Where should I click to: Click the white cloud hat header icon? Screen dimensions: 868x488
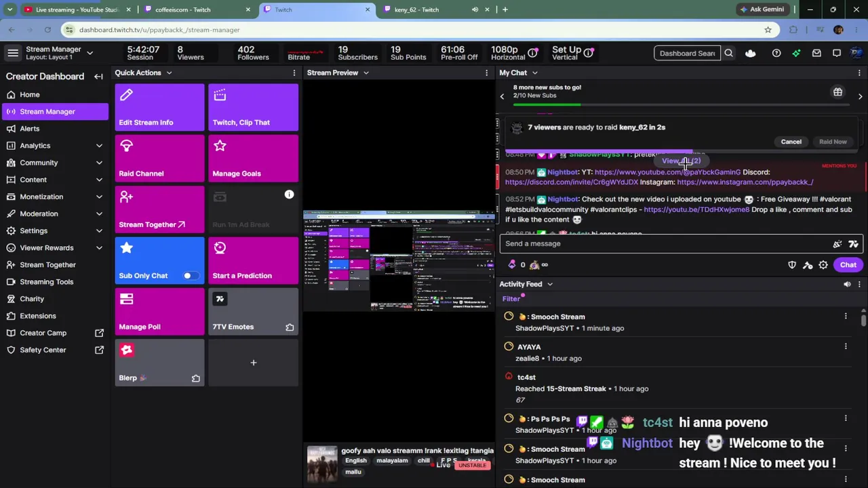pyautogui.click(x=750, y=54)
